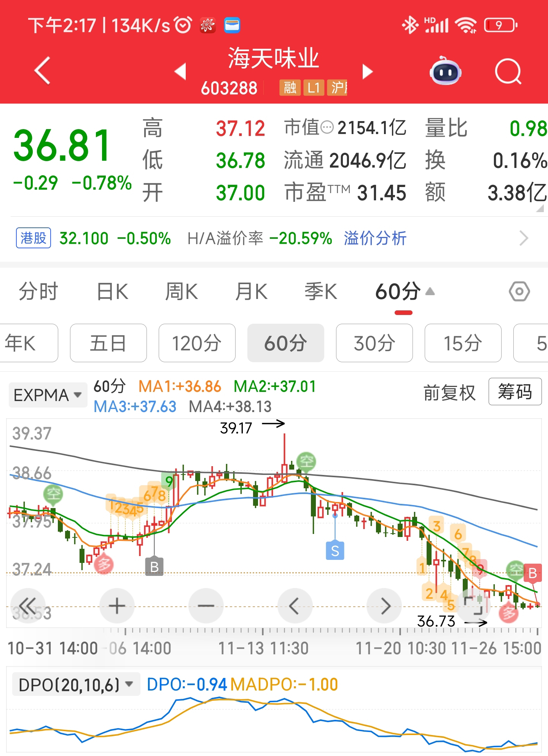The height and width of the screenshot is (756, 548).
Task: Tap market value info icon beside 市值
Action: click(327, 127)
